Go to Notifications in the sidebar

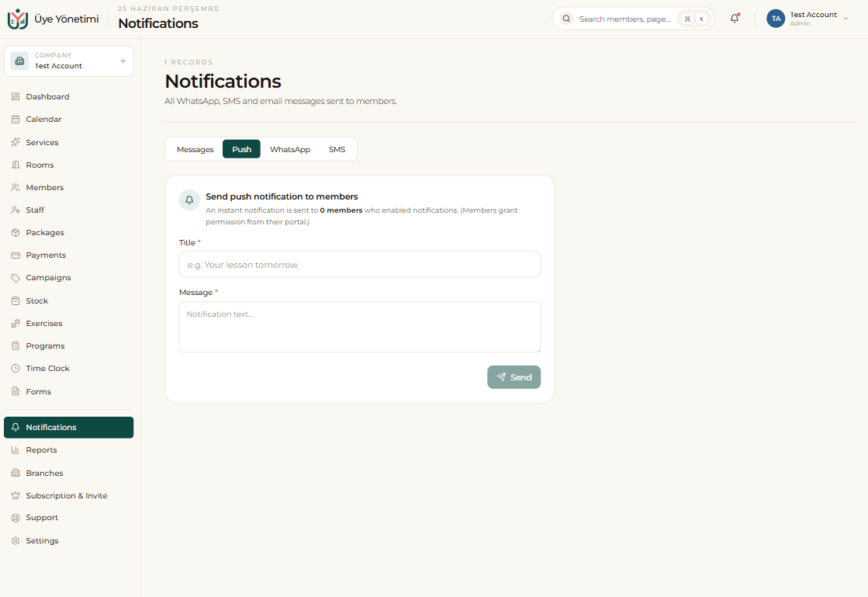[x=68, y=428]
